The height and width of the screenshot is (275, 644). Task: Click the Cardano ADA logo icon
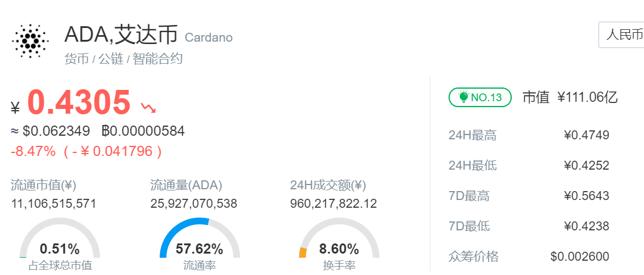(x=30, y=40)
